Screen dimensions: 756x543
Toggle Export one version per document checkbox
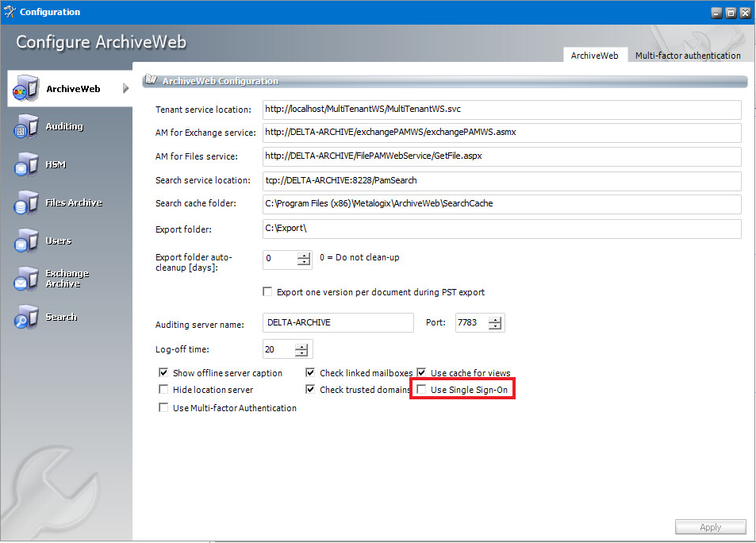[x=267, y=291]
